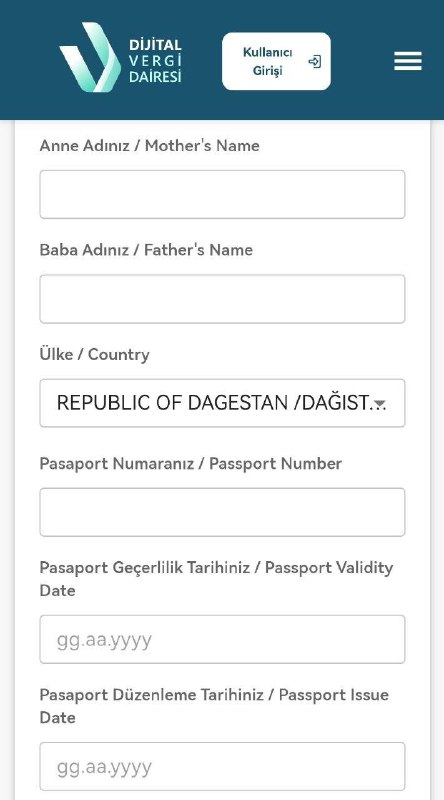Click the Passport Issue Date field
Image resolution: width=444 pixels, height=800 pixels.
click(222, 766)
